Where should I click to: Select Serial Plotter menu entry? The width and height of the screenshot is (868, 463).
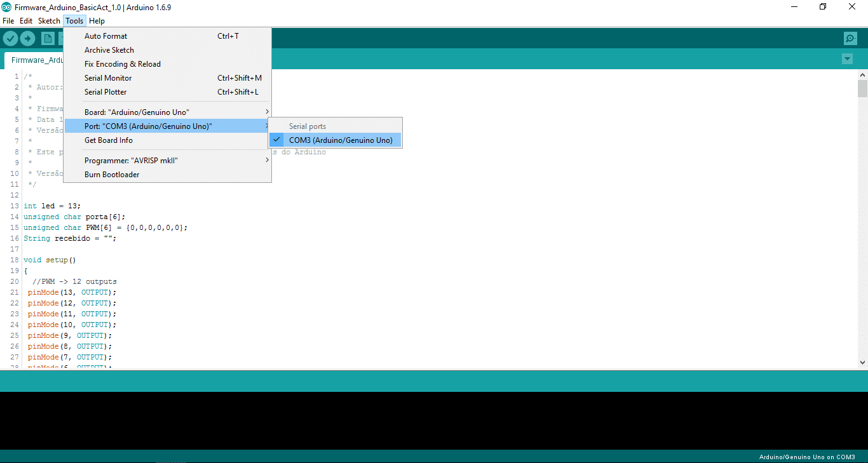[x=105, y=92]
